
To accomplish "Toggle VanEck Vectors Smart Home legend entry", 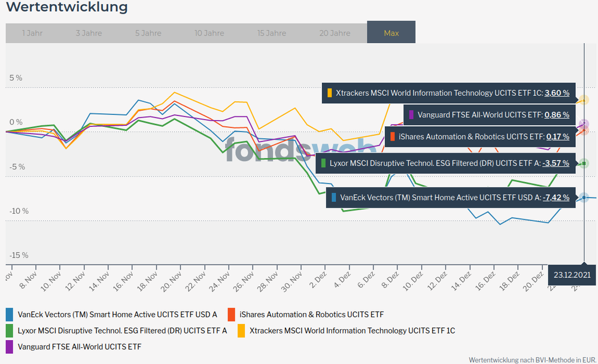I will [117, 314].
